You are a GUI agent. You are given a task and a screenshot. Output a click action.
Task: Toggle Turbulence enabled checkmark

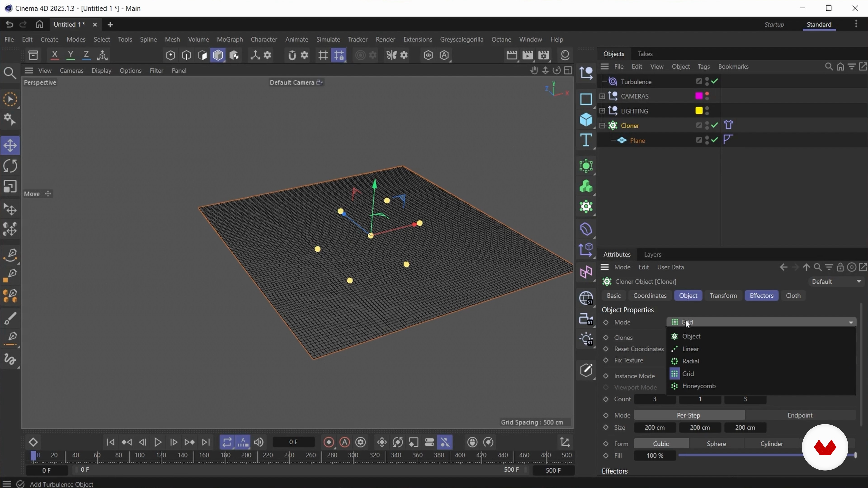coord(715,81)
